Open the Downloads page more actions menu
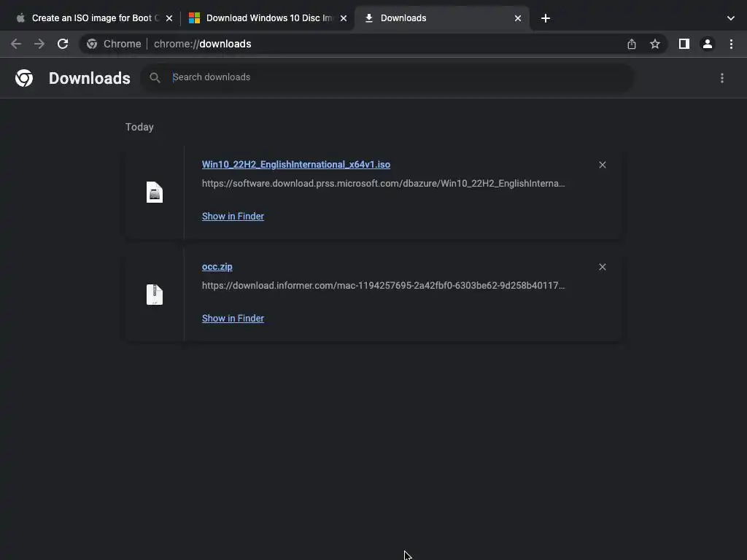Screen dimensions: 747x560 coord(722,78)
